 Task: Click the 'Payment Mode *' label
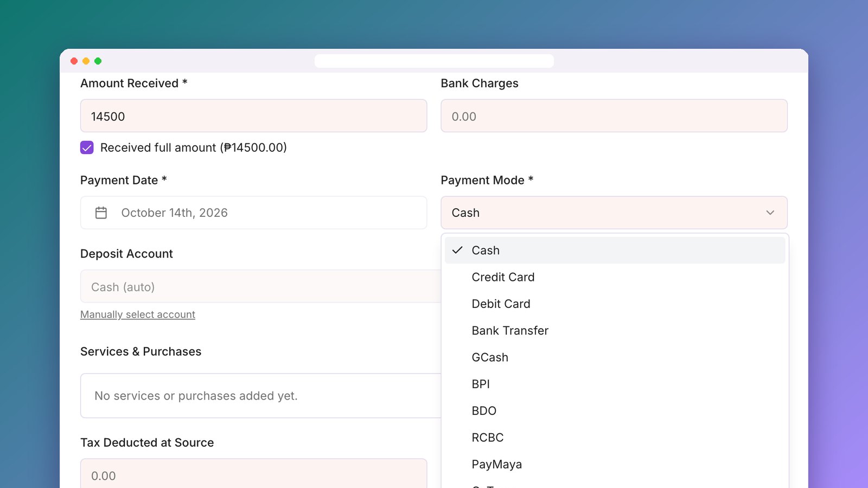click(487, 180)
